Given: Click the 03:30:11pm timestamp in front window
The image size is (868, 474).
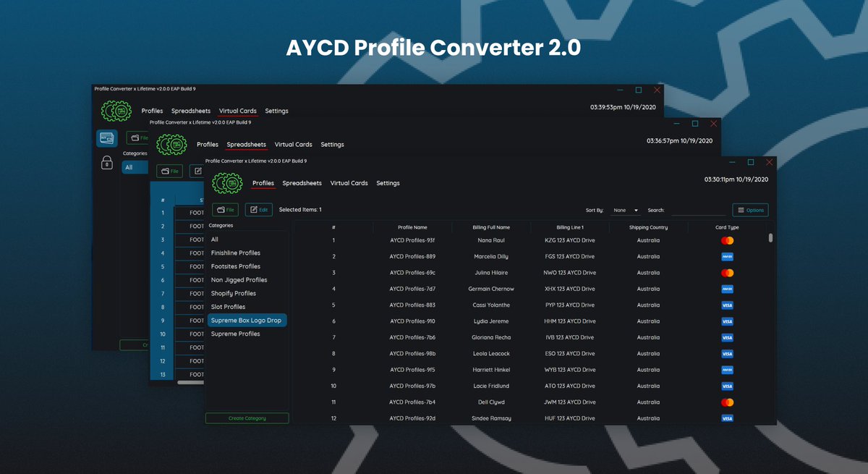Looking at the screenshot, I should tap(736, 179).
